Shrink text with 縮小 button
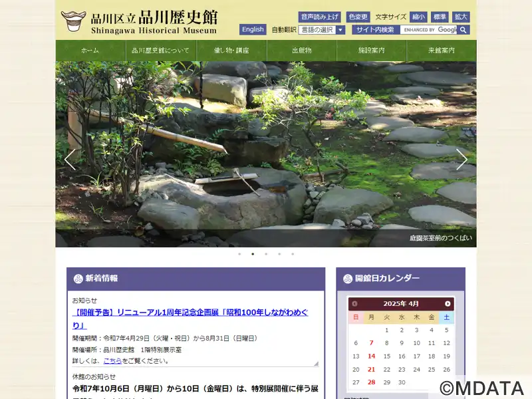 click(419, 17)
